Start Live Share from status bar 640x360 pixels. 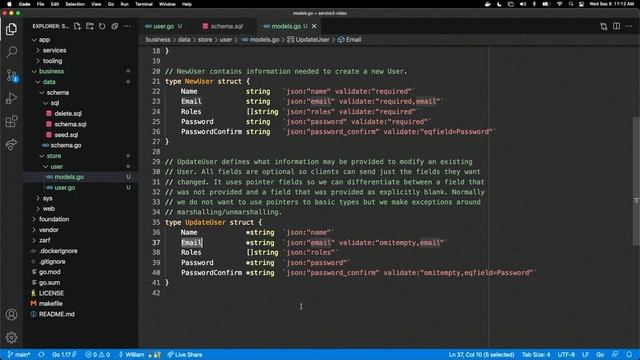pos(185,355)
